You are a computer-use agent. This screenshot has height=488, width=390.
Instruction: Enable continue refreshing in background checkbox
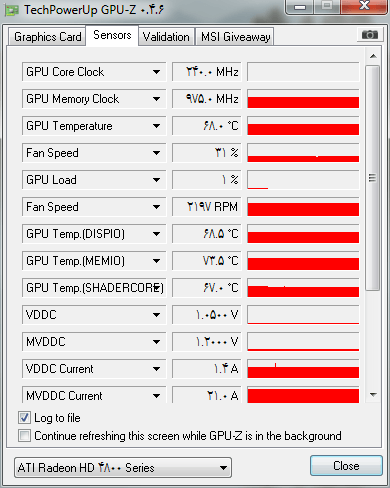25,435
